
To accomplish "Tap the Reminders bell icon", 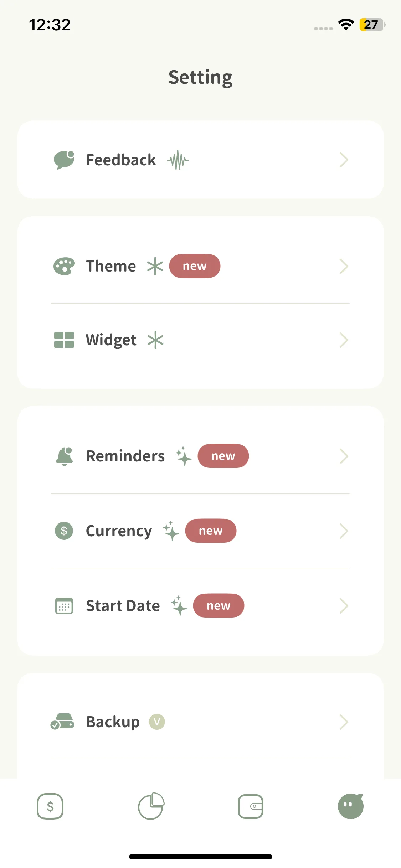I will tap(65, 456).
